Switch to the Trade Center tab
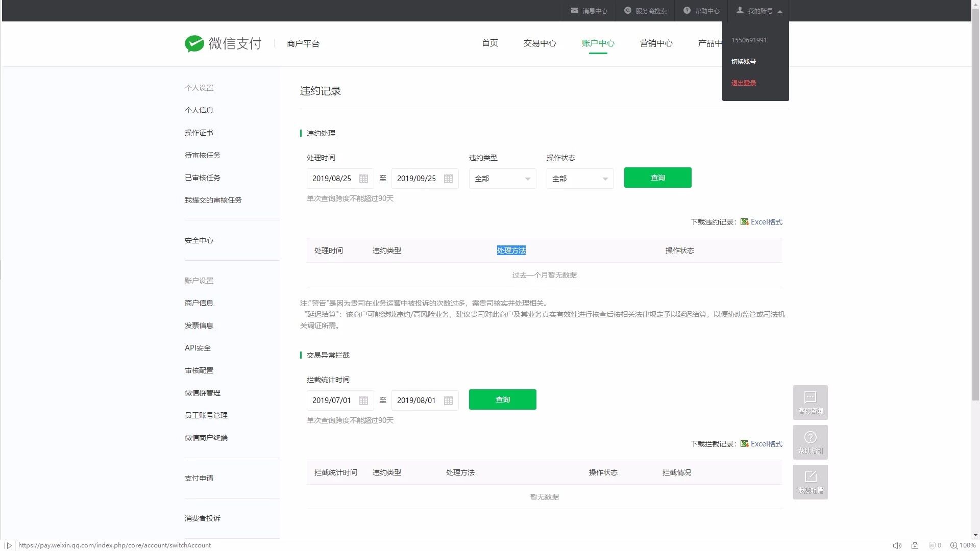This screenshot has height=551, width=980. [540, 43]
